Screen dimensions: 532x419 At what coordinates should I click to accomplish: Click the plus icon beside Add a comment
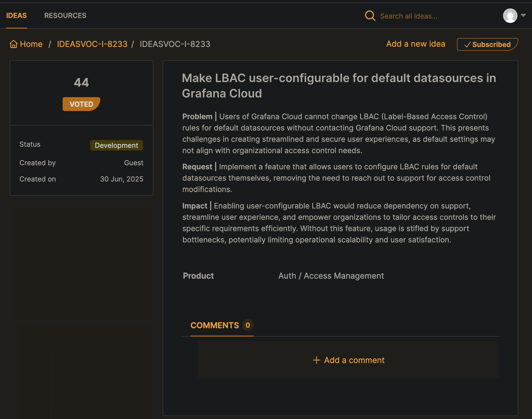(x=316, y=360)
